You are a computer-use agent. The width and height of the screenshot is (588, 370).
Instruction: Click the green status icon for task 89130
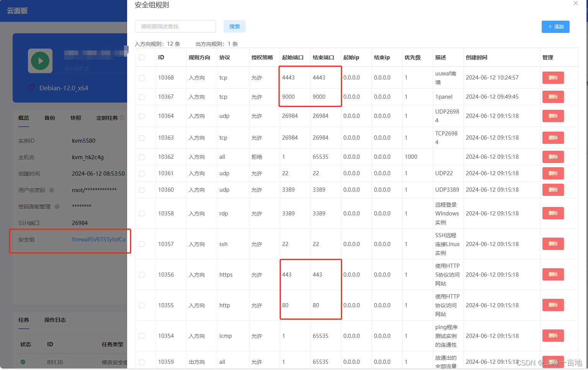click(23, 362)
